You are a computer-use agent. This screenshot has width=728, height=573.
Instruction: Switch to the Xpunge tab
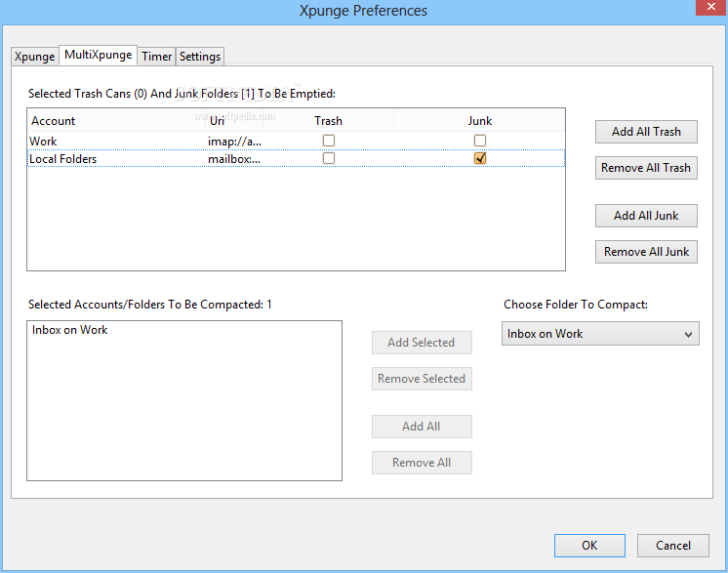[x=35, y=57]
